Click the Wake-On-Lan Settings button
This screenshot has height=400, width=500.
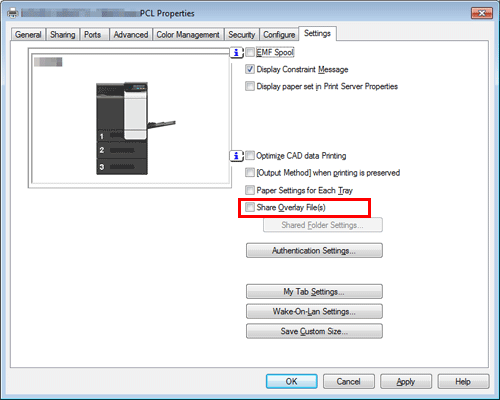coord(314,311)
